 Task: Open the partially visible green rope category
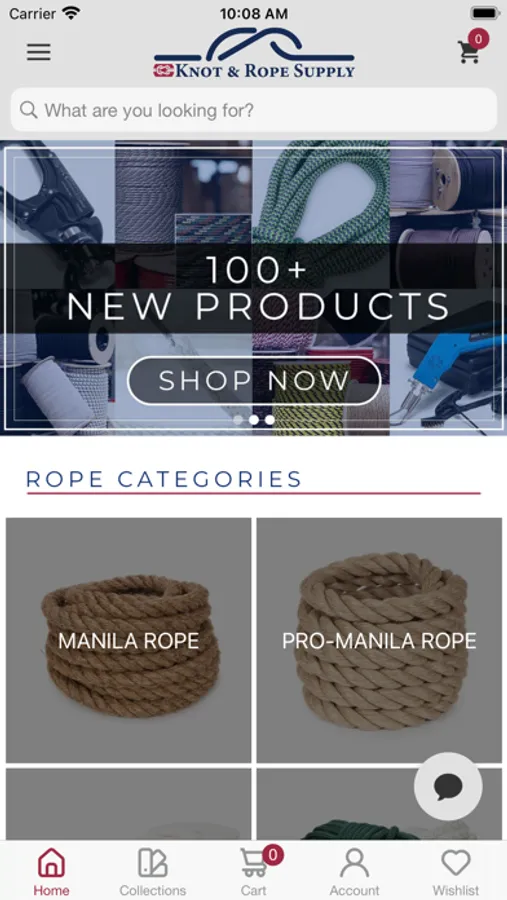coord(379,804)
